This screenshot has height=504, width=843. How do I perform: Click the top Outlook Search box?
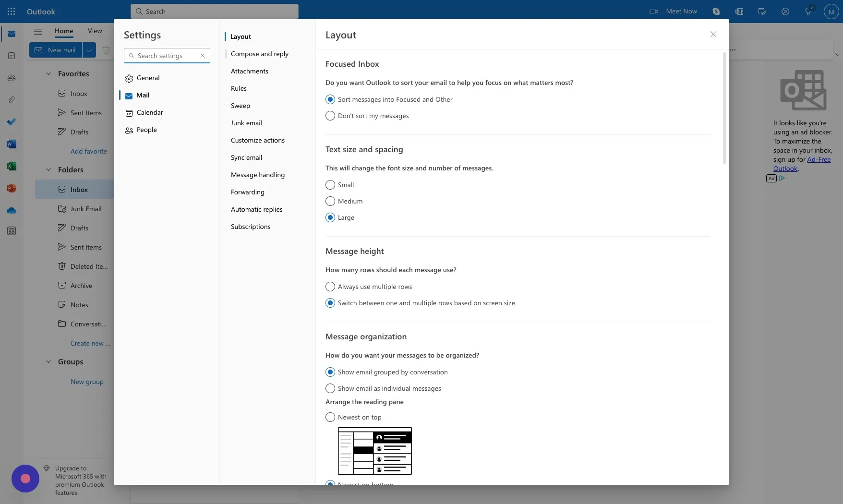[x=214, y=11]
